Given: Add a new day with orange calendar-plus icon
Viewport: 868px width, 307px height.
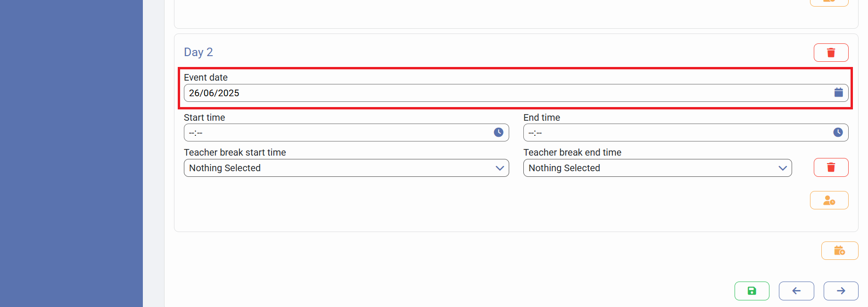Looking at the screenshot, I should click(839, 250).
